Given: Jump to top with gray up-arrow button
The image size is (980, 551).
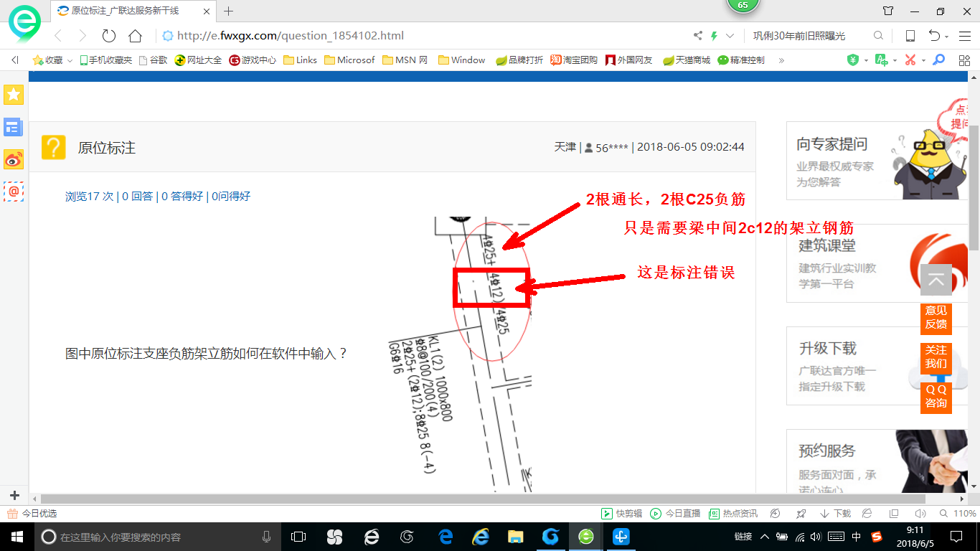Looking at the screenshot, I should pyautogui.click(x=936, y=280).
